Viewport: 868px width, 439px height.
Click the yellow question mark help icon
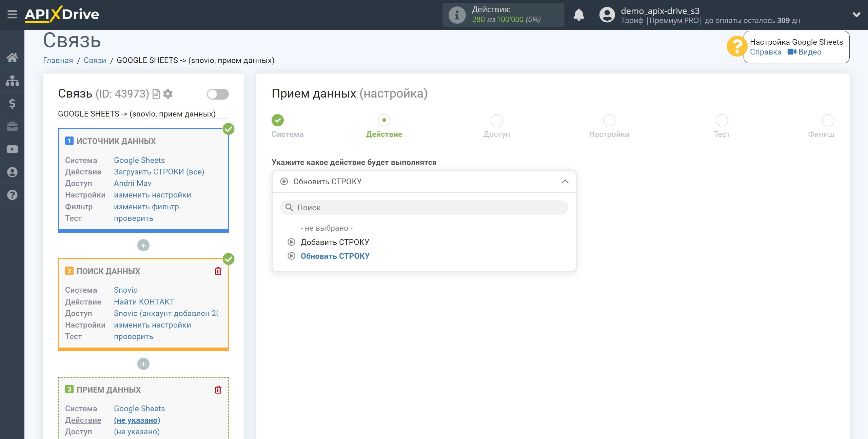point(736,46)
